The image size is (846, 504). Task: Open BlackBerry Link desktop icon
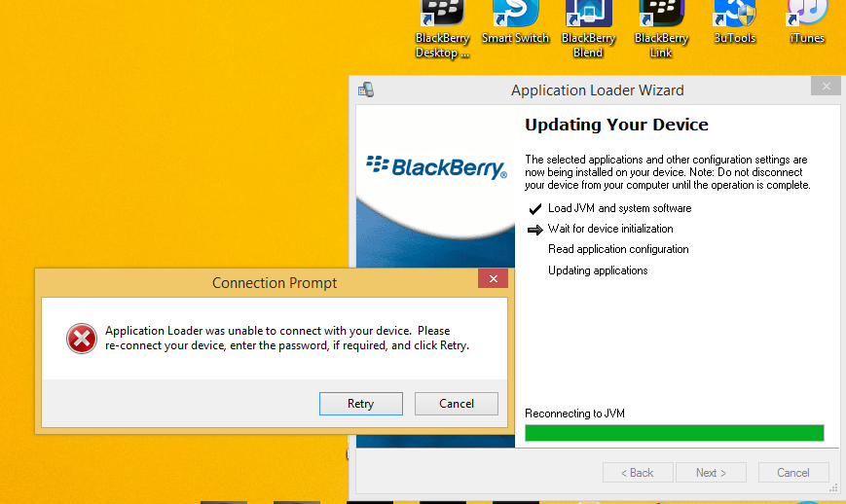coord(661,14)
